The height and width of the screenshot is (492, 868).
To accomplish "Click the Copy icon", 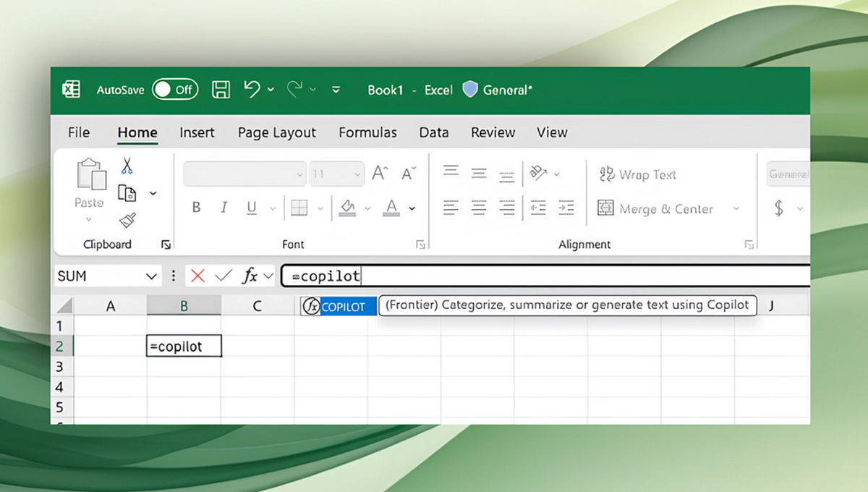I will pyautogui.click(x=127, y=192).
